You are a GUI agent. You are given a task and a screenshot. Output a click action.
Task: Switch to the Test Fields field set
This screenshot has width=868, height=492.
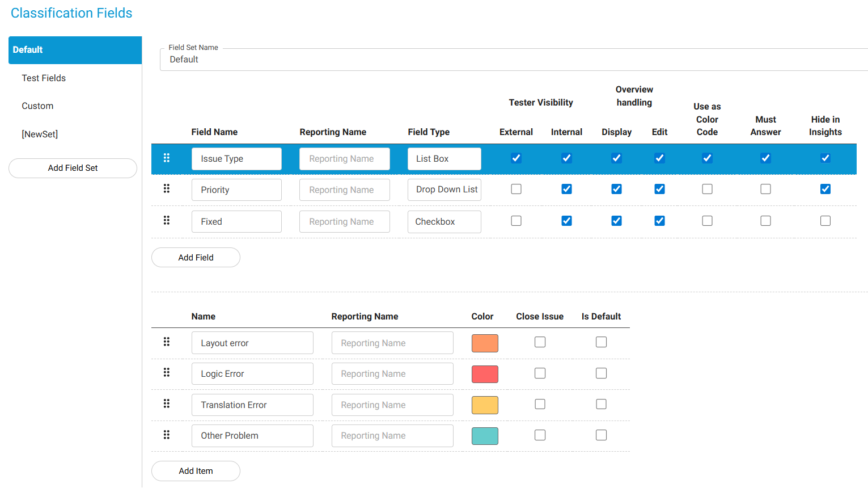click(x=44, y=78)
